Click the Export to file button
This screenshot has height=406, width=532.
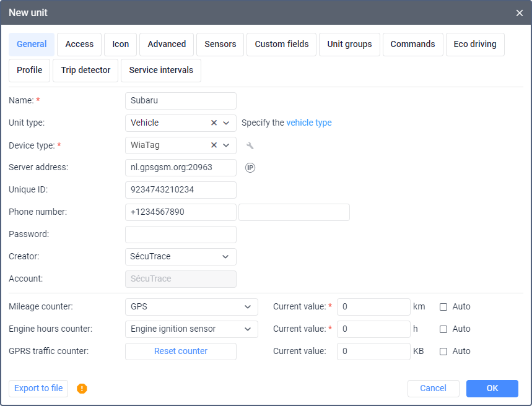pos(38,388)
